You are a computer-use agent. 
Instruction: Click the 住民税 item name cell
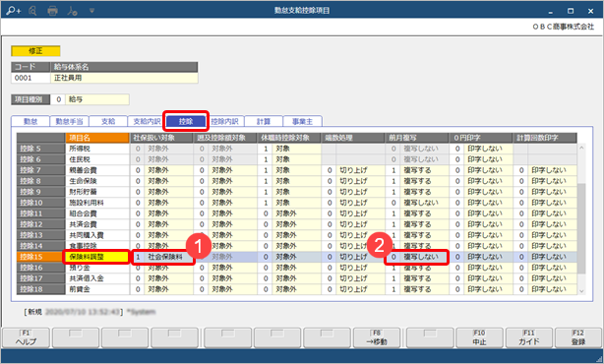(97, 159)
